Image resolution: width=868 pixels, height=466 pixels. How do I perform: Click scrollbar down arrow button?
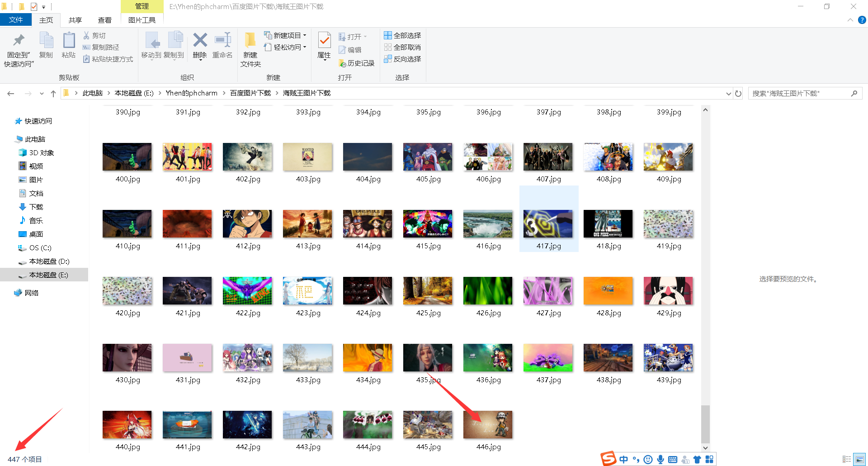tap(705, 448)
